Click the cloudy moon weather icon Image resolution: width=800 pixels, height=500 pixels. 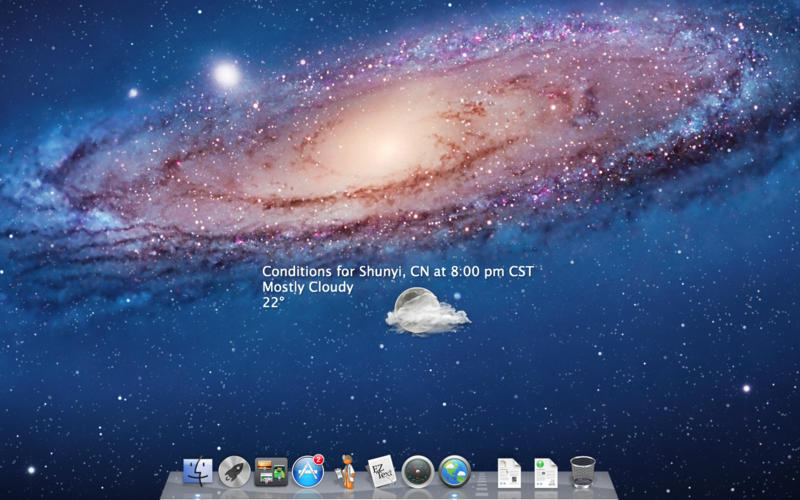point(428,311)
